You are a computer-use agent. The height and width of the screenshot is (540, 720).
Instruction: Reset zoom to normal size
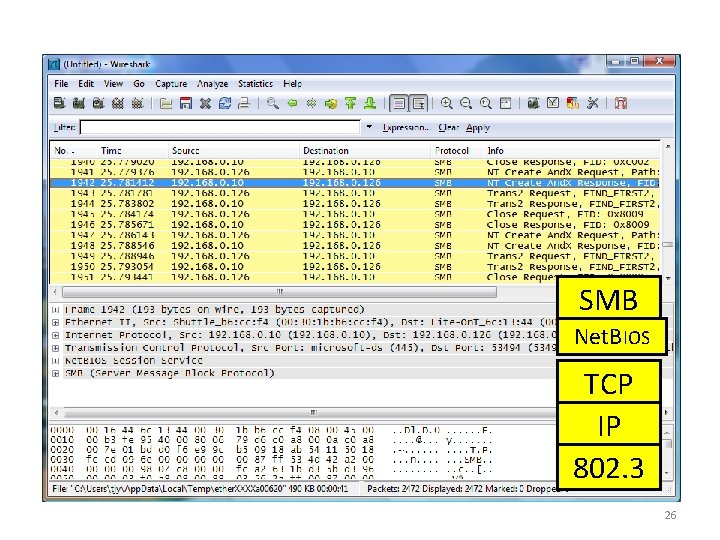(486, 103)
